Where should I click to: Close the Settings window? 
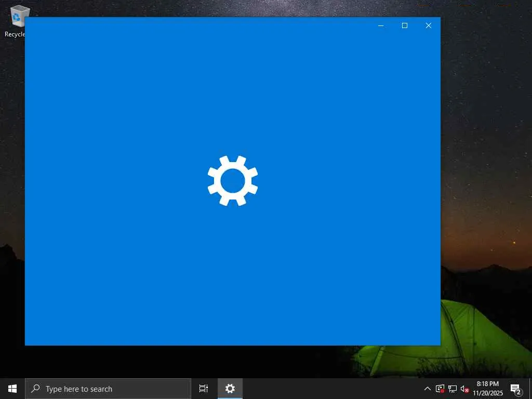tap(429, 25)
